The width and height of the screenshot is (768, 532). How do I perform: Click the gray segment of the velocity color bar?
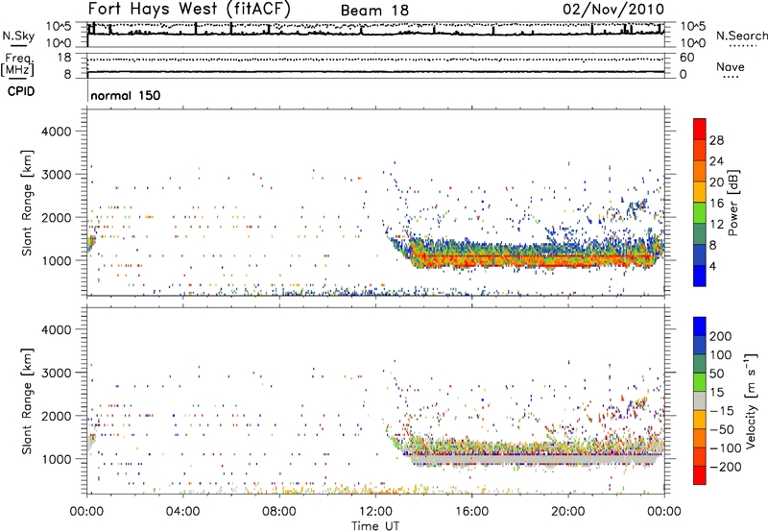[700, 400]
